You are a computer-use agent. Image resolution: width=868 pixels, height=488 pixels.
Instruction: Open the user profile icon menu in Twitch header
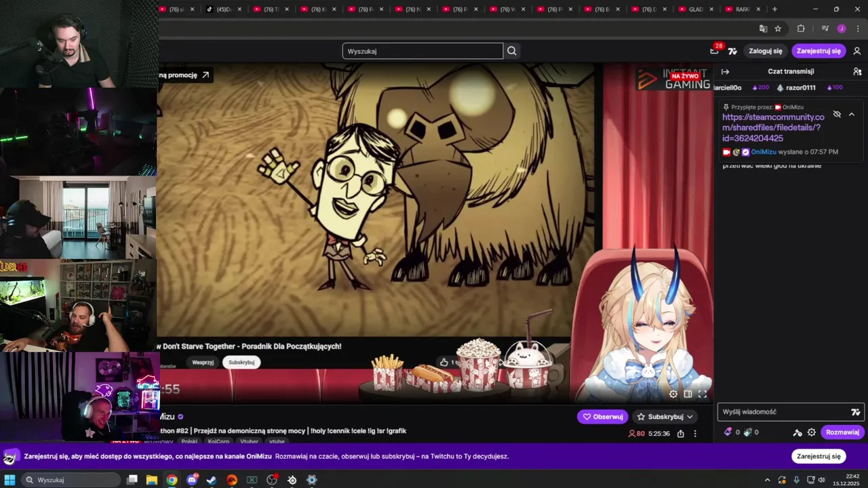coord(857,51)
